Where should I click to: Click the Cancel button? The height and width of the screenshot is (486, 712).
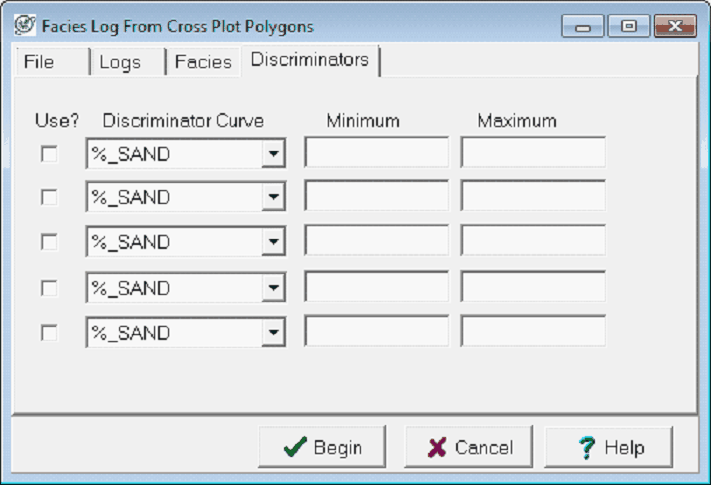[468, 447]
